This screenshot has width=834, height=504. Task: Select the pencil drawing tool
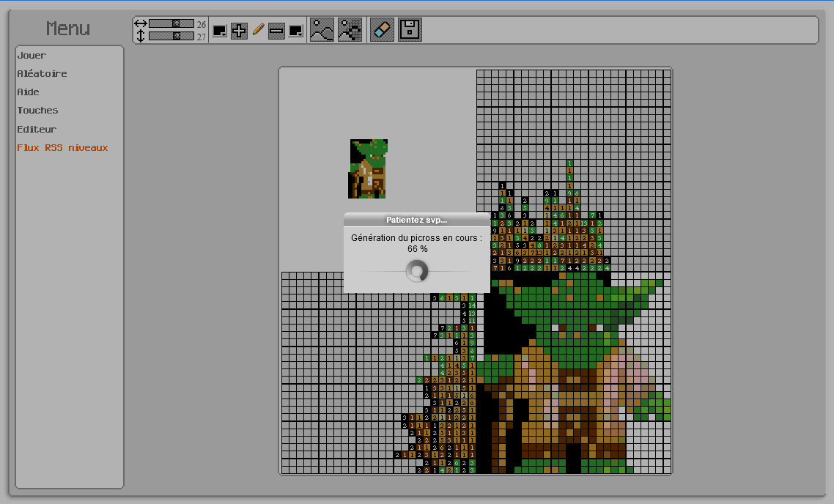[x=258, y=30]
